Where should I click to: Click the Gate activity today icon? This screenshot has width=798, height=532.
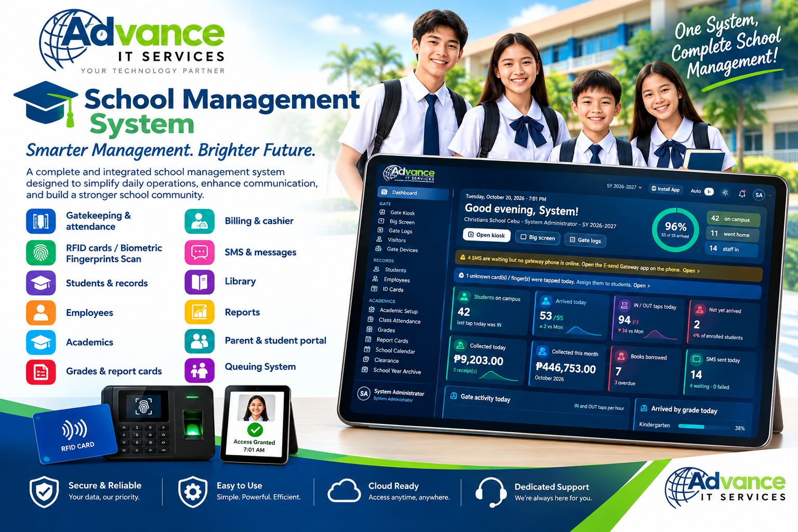click(453, 396)
